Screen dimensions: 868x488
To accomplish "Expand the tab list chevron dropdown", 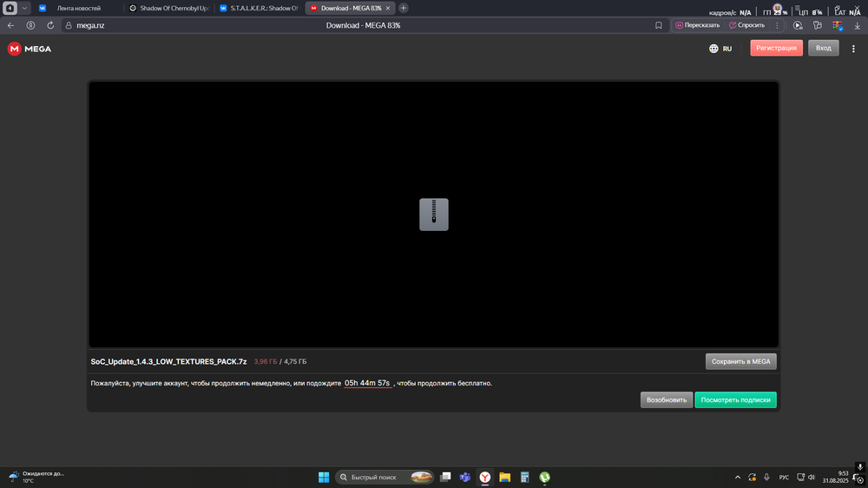I will click(x=24, y=8).
